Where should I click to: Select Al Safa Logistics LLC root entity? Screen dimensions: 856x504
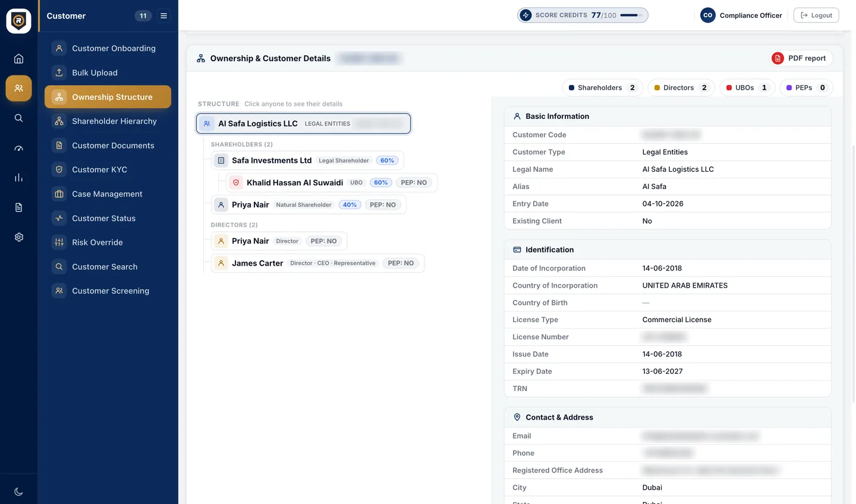tap(303, 124)
